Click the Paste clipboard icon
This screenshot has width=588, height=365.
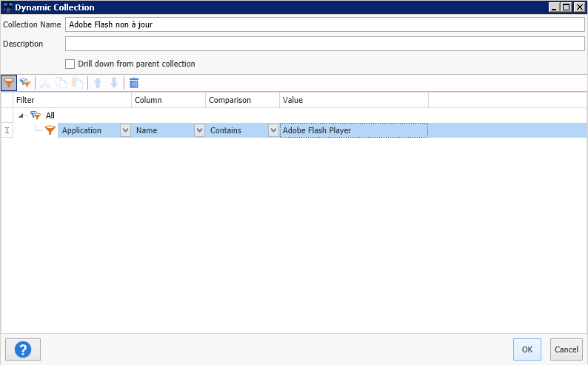(77, 83)
